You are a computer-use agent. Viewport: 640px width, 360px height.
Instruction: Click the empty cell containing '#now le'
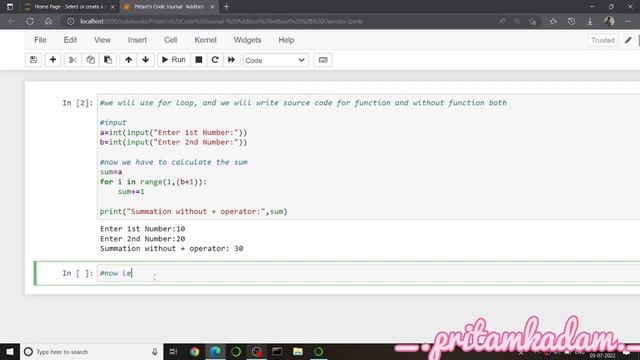coord(369,273)
